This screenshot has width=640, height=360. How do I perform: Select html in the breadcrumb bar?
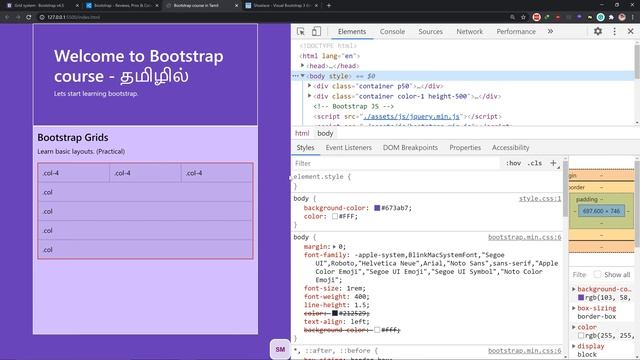(x=302, y=133)
